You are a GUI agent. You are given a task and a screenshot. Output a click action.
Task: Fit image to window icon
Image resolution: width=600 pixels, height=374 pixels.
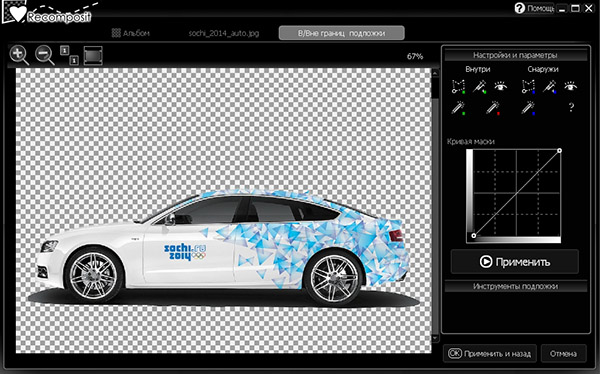[93, 56]
